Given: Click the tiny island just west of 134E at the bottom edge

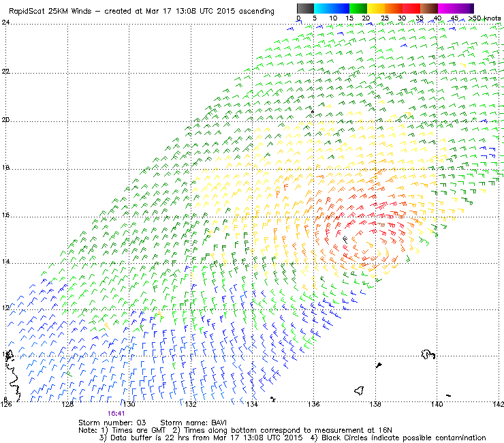Looking at the screenshot, I should (273, 399).
